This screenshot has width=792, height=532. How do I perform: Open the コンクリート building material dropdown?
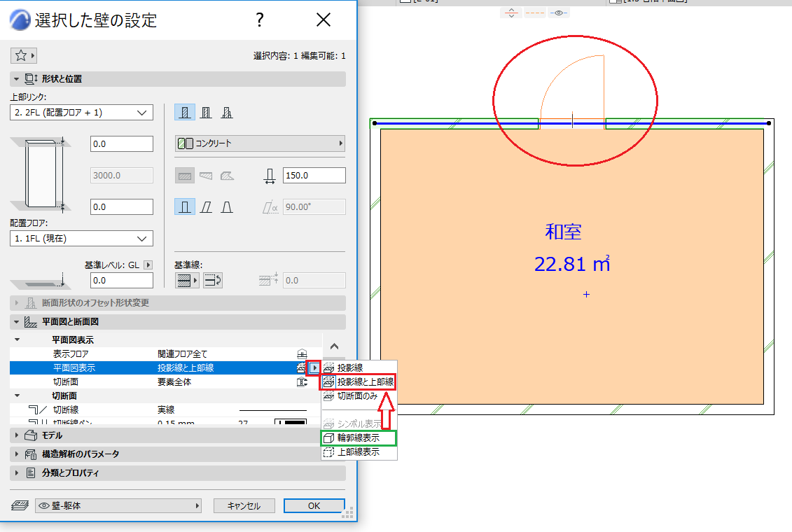(x=260, y=143)
